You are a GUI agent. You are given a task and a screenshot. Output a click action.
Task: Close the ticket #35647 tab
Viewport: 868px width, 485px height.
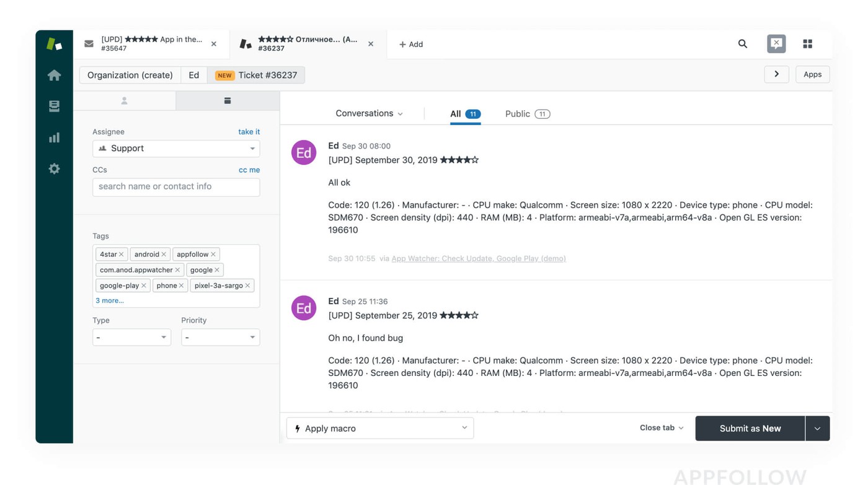214,44
